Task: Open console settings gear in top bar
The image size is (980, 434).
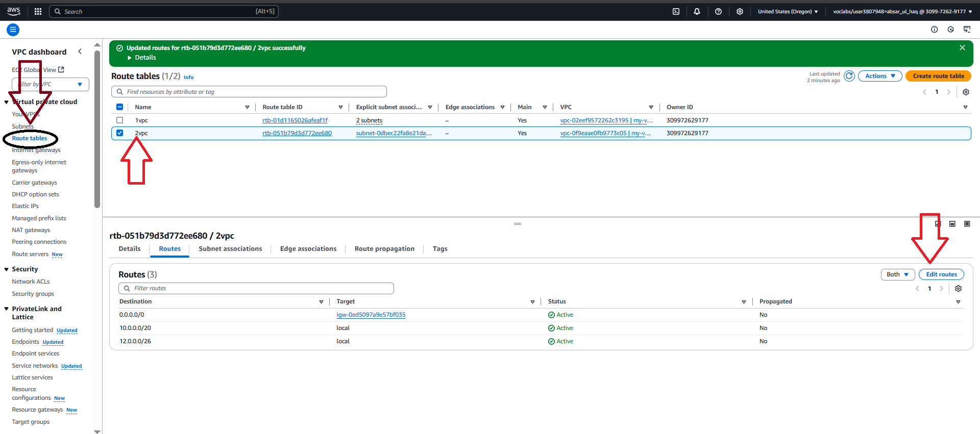Action: pyautogui.click(x=740, y=11)
